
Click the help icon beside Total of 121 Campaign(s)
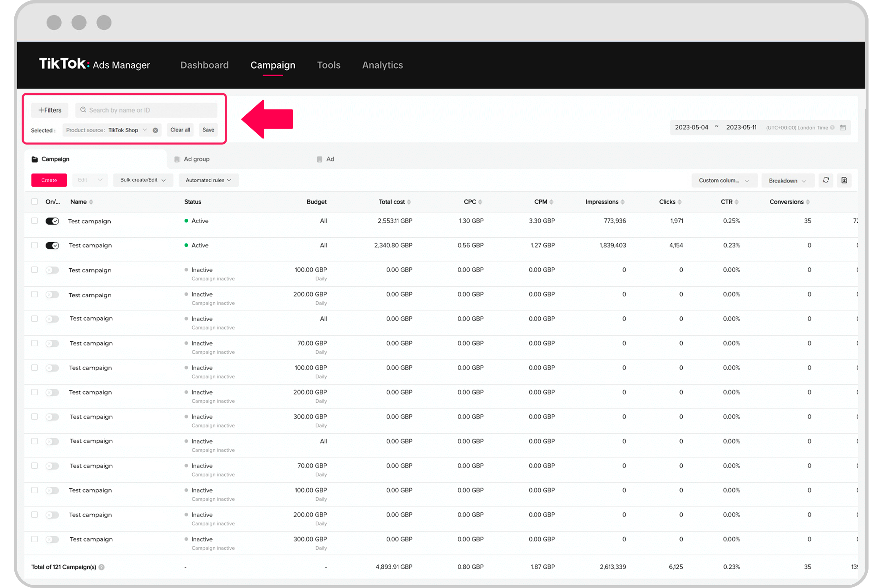(x=102, y=567)
